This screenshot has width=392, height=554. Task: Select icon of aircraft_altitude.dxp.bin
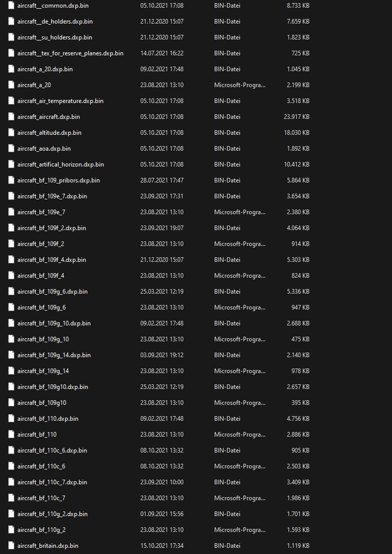(x=11, y=133)
